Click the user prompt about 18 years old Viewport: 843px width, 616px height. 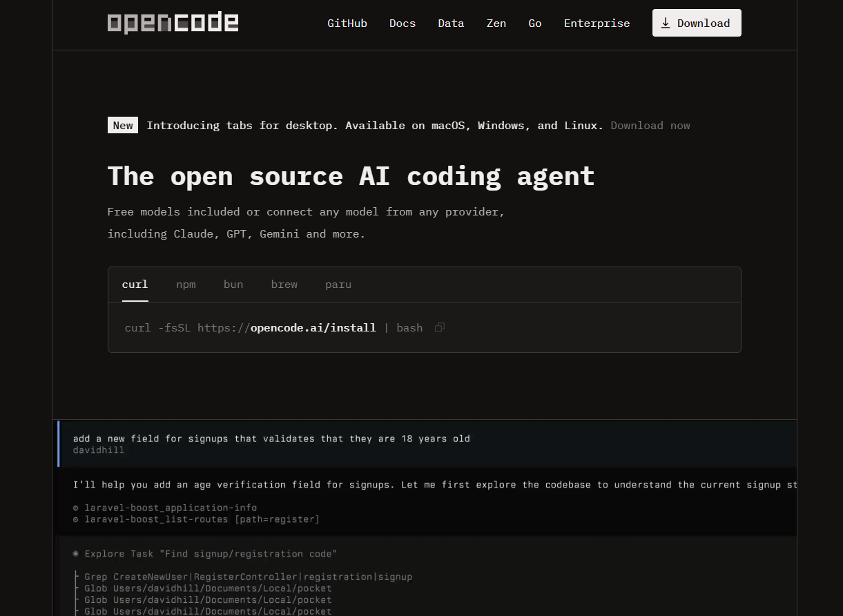click(x=271, y=439)
